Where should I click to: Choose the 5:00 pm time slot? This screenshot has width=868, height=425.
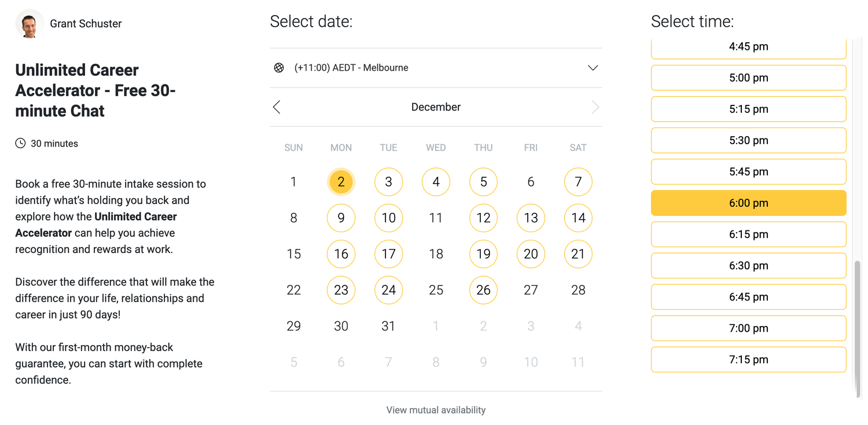[748, 78]
